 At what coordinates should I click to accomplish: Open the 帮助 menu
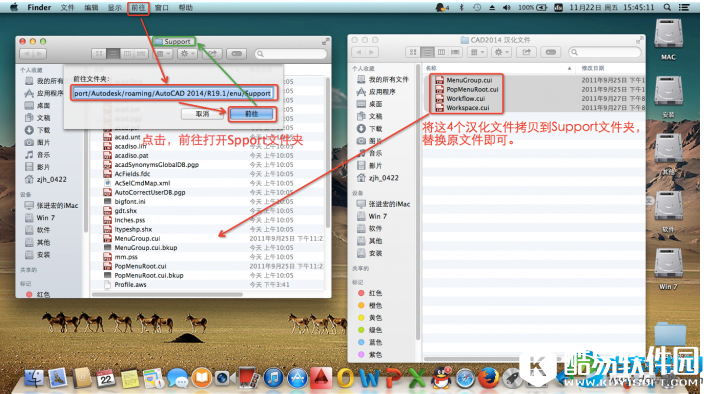point(185,8)
